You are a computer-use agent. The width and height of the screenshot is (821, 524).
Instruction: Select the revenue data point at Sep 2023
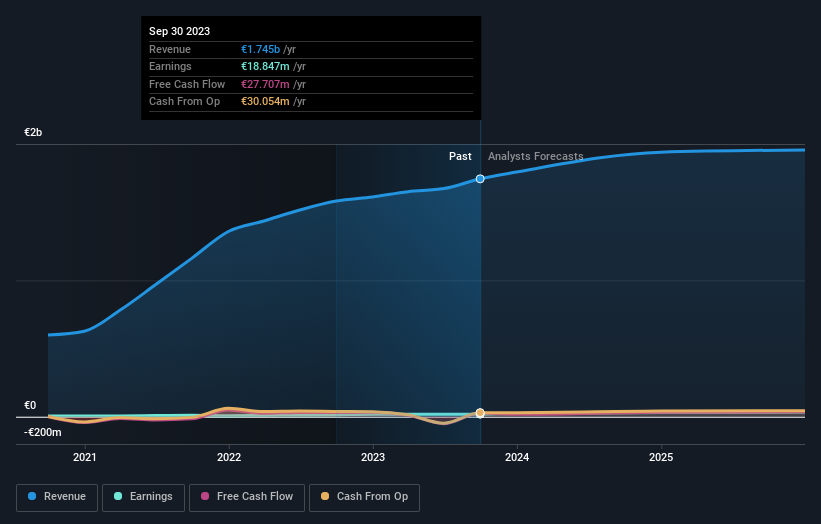coord(480,179)
